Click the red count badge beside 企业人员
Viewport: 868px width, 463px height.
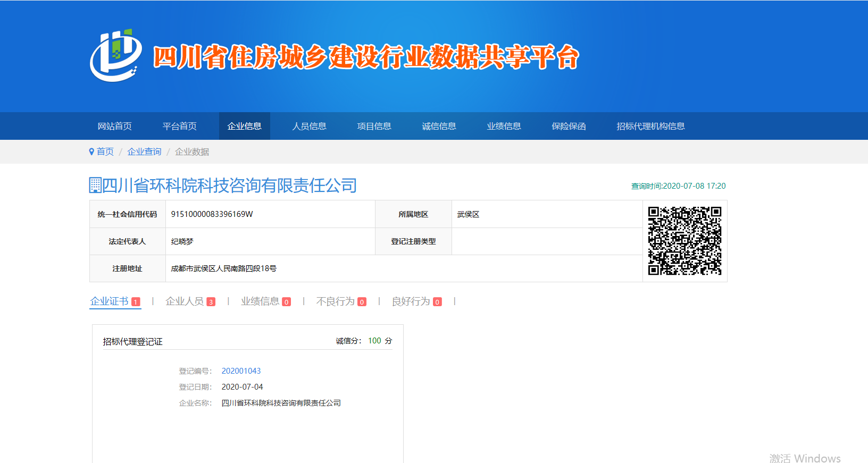(x=211, y=302)
